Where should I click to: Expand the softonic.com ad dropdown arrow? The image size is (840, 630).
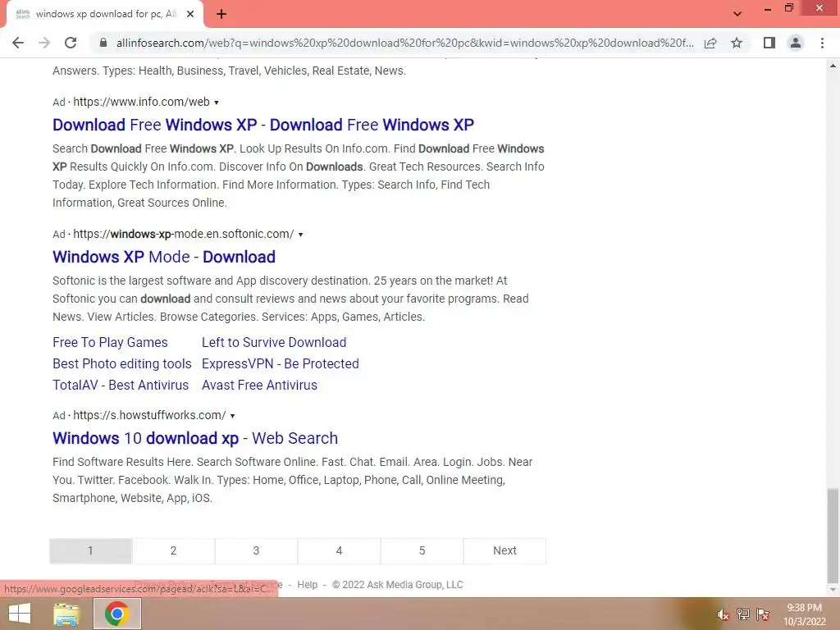tap(300, 235)
